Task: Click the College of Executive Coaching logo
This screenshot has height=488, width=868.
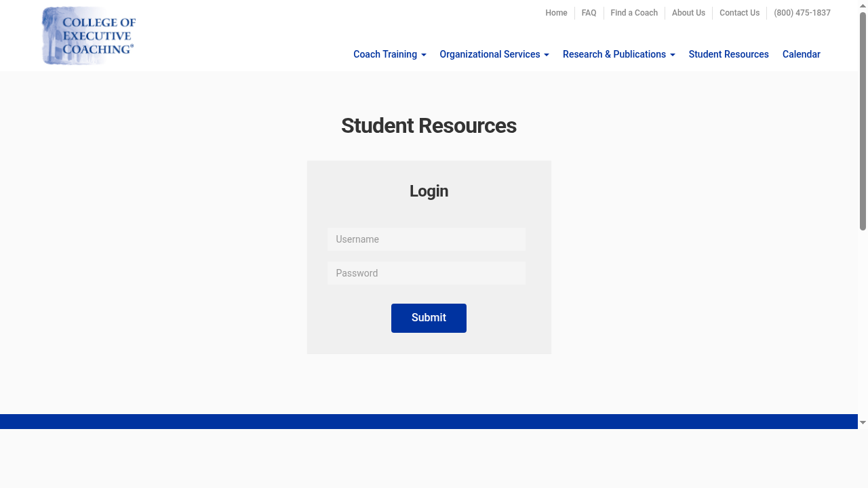Action: click(x=89, y=35)
